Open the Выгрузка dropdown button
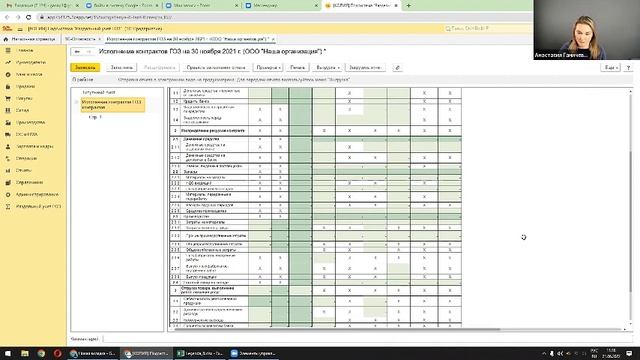640x360 pixels. [x=328, y=68]
